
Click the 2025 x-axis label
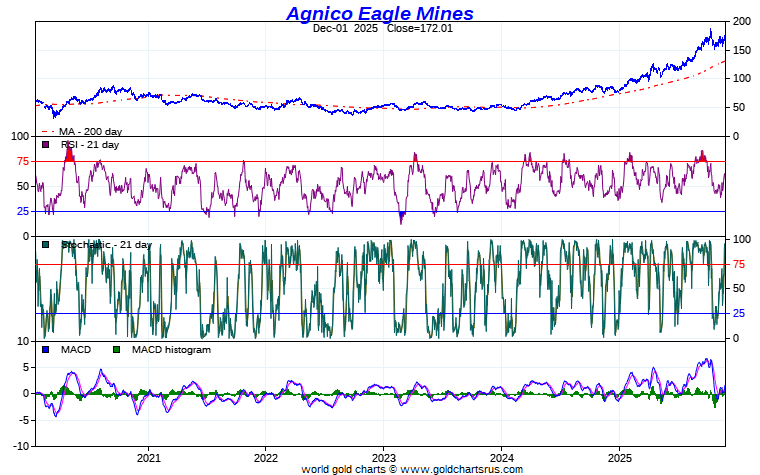coord(620,458)
